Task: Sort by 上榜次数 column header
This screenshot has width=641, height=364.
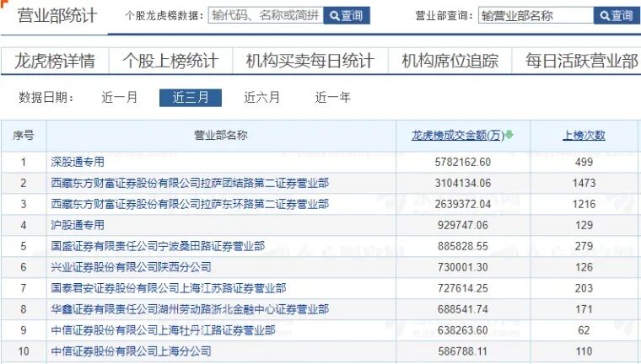Action: coord(584,135)
